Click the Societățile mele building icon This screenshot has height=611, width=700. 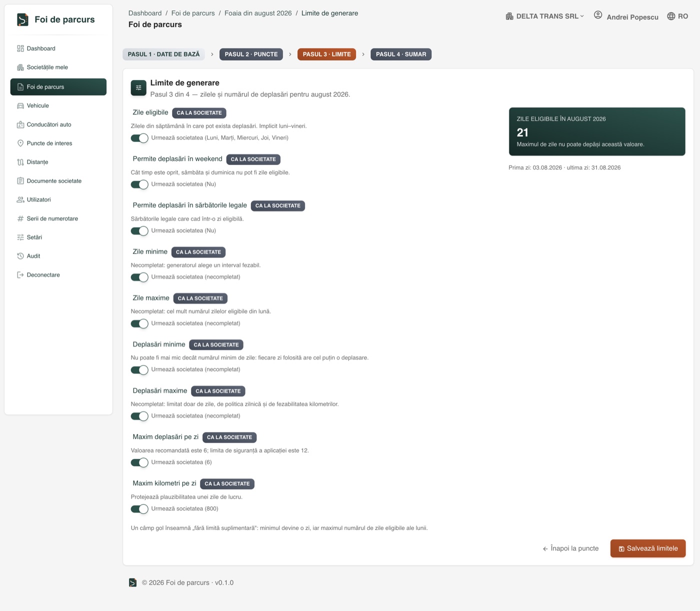(x=20, y=67)
